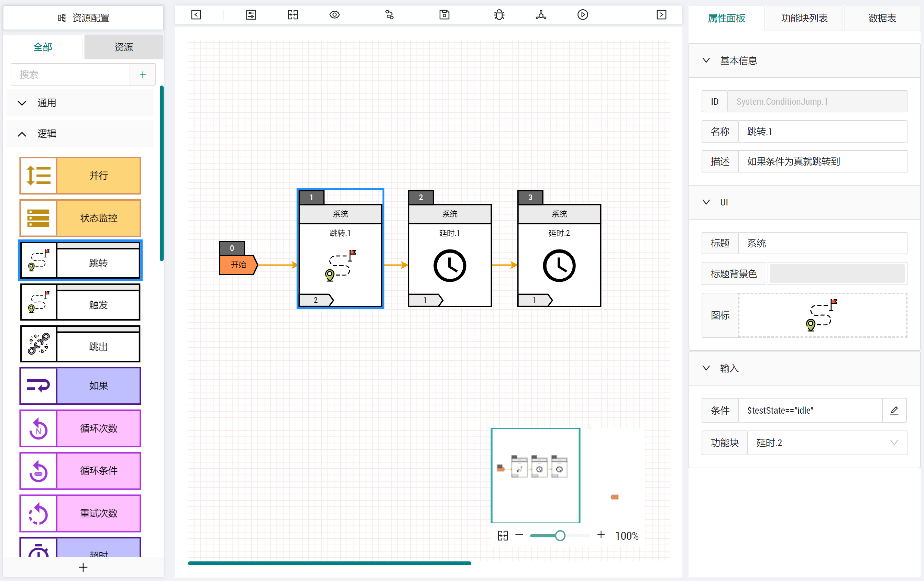Click fit-view icon near zoom slider
The image size is (924, 581).
tap(503, 535)
